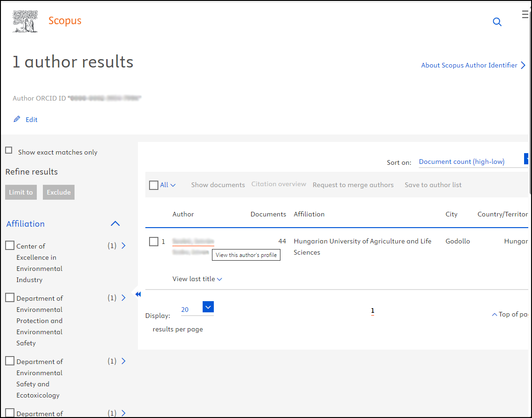
Task: Click the pencil Edit icon
Action: pos(17,119)
